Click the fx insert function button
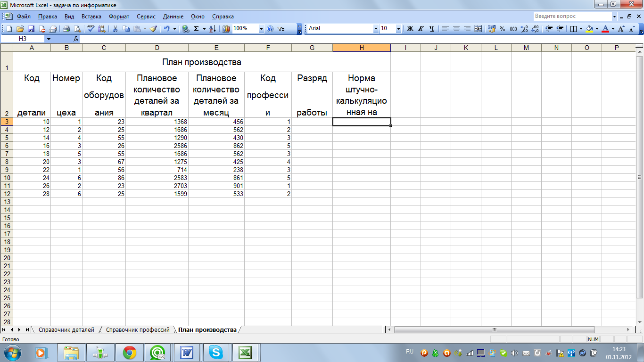Screen dimensions: 644x362 click(76, 39)
